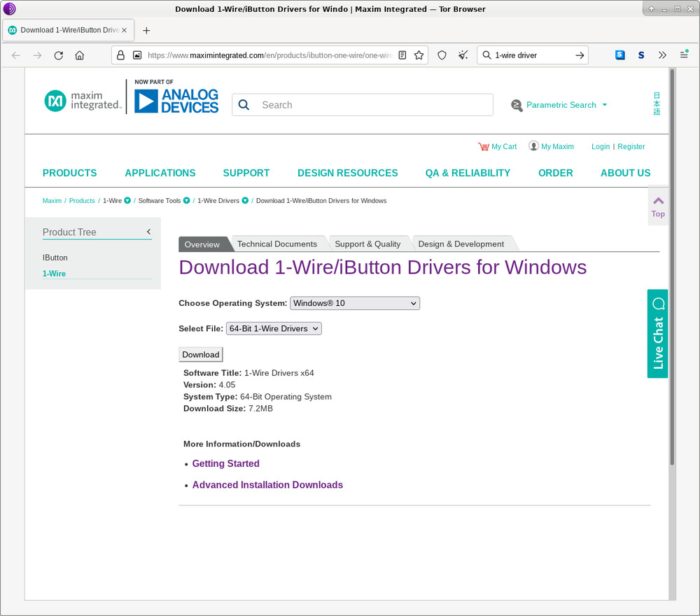Click the Register link
The width and height of the screenshot is (700, 616).
tap(631, 146)
